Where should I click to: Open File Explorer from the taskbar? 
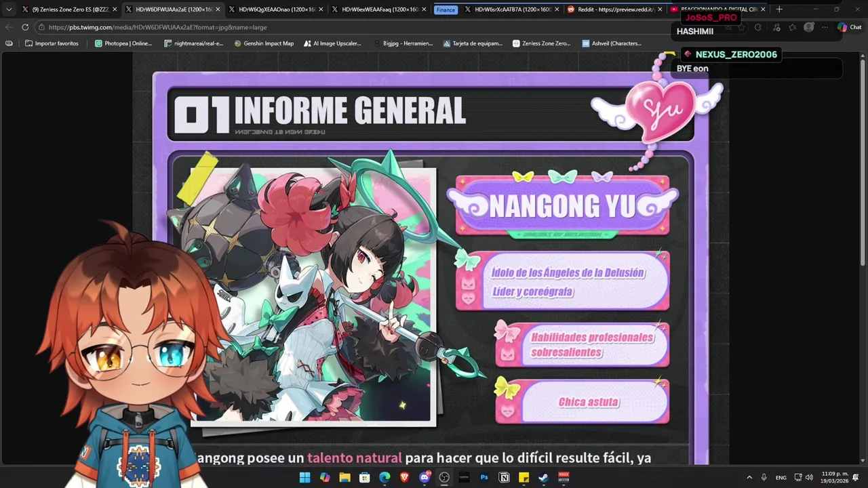pyautogui.click(x=344, y=477)
